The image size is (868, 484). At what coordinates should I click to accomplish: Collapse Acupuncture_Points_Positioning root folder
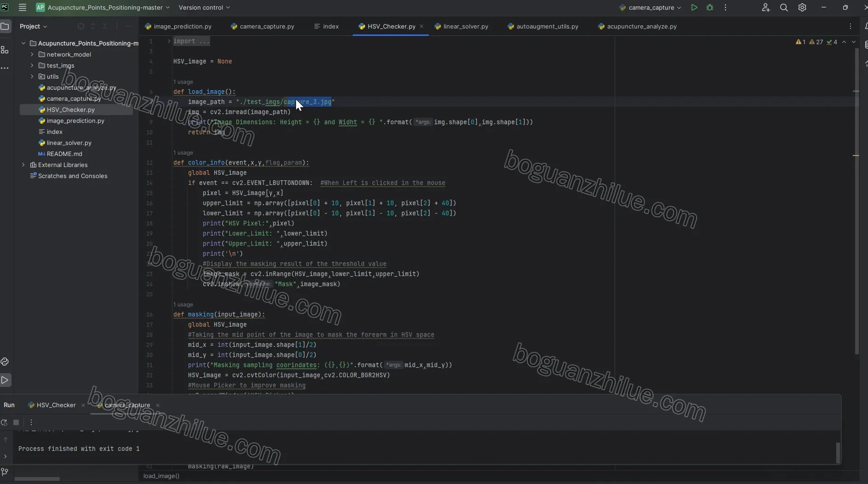(x=23, y=43)
